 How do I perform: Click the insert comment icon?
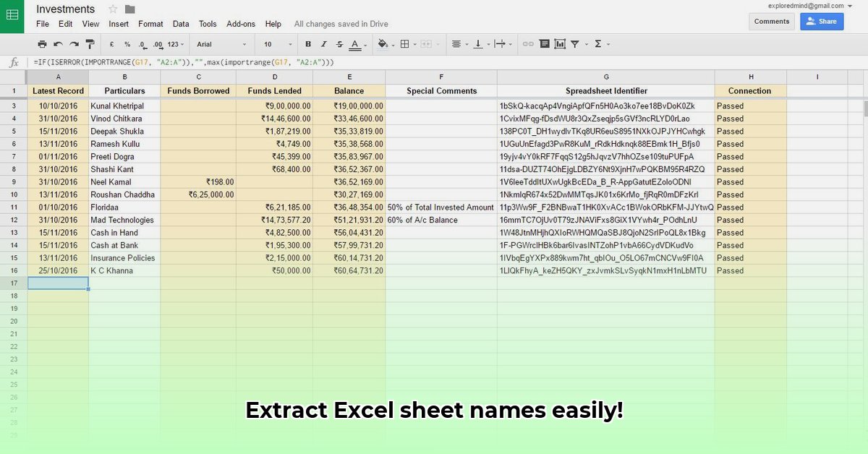544,44
